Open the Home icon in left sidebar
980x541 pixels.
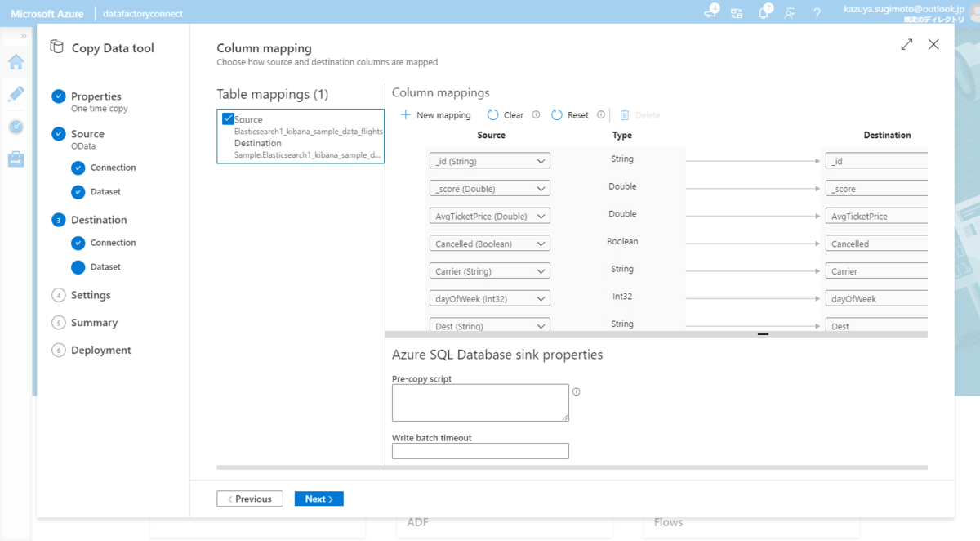16,62
